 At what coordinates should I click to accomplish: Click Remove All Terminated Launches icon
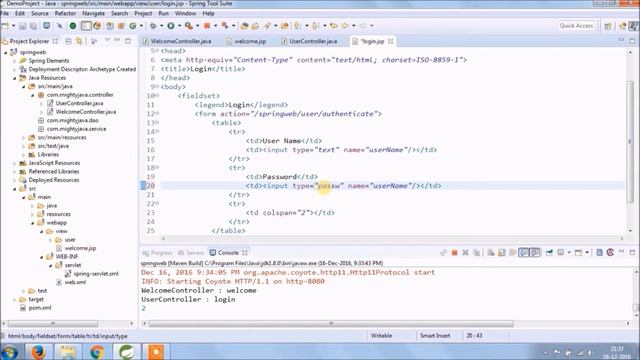(476, 253)
